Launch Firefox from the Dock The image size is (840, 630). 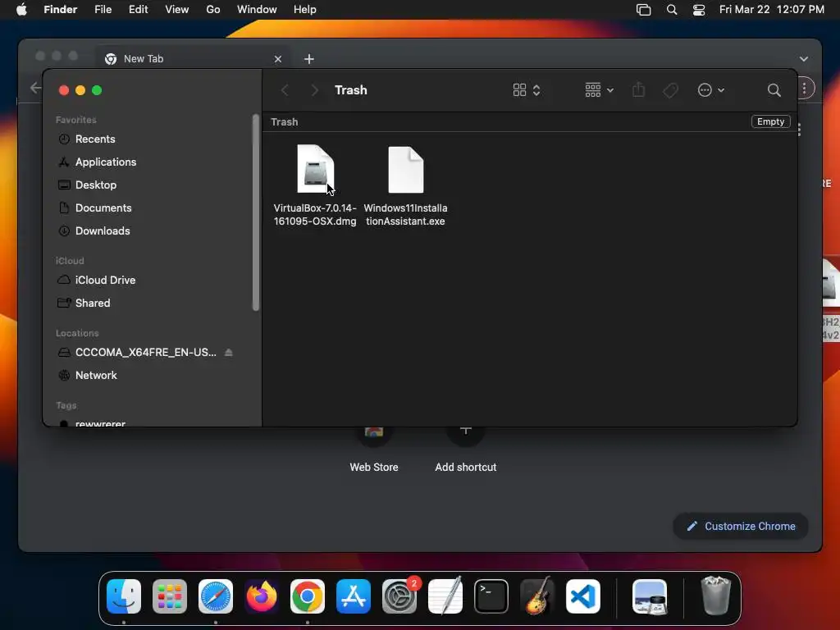(x=262, y=596)
